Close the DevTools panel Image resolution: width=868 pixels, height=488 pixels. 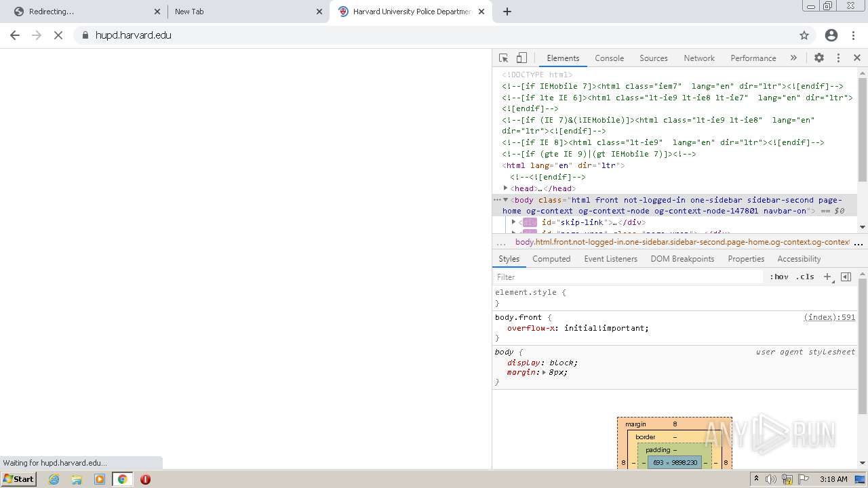click(857, 58)
